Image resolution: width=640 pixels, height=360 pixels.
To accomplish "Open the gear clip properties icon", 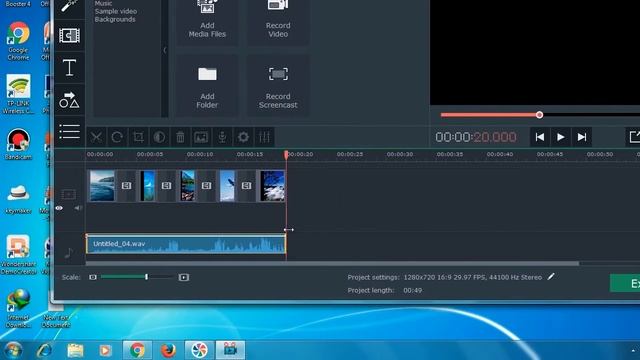I will click(x=243, y=137).
